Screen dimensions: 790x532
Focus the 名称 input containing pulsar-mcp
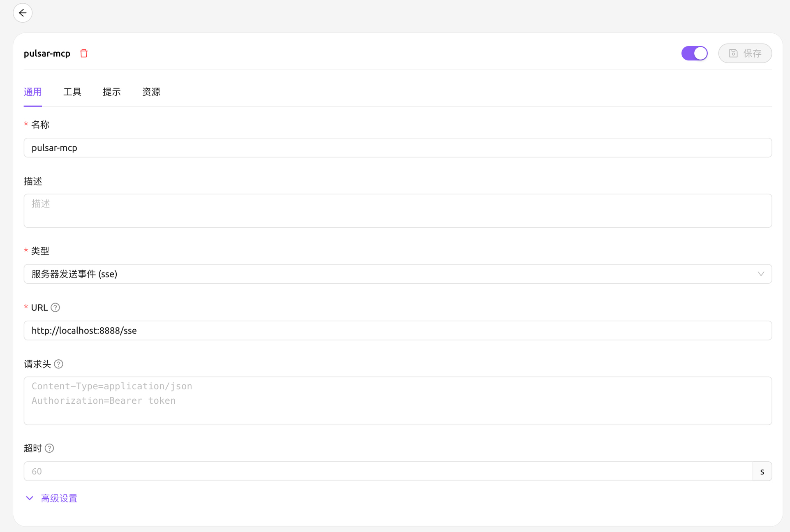pos(398,148)
